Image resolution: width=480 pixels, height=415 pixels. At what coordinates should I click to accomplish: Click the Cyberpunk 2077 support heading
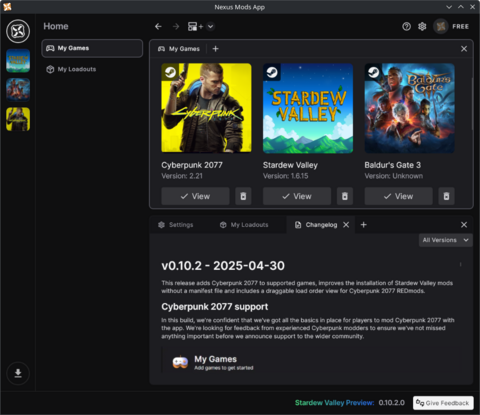tap(215, 307)
